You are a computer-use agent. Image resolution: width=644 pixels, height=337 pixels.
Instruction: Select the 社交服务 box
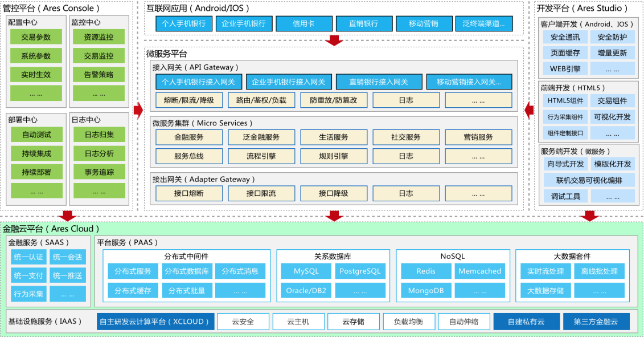(x=406, y=137)
